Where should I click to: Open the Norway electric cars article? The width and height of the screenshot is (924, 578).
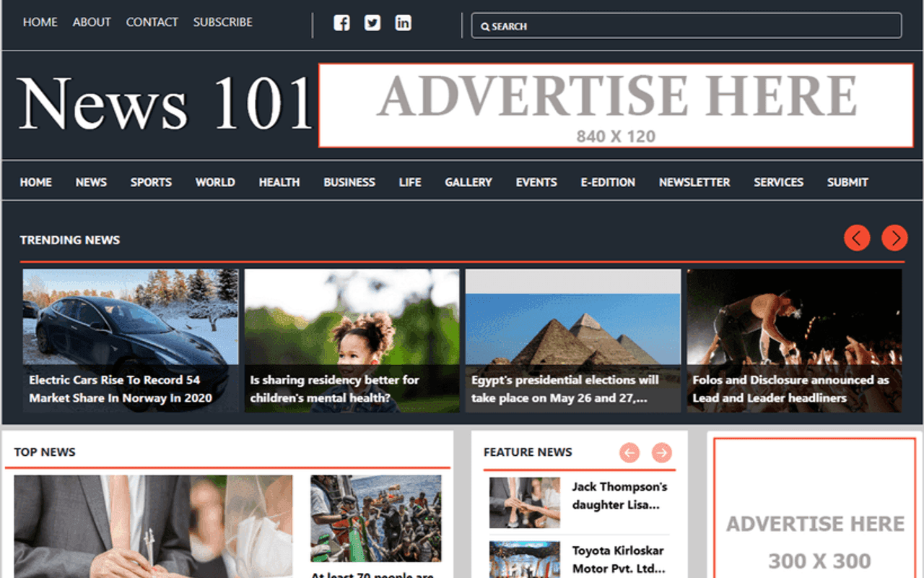[119, 389]
